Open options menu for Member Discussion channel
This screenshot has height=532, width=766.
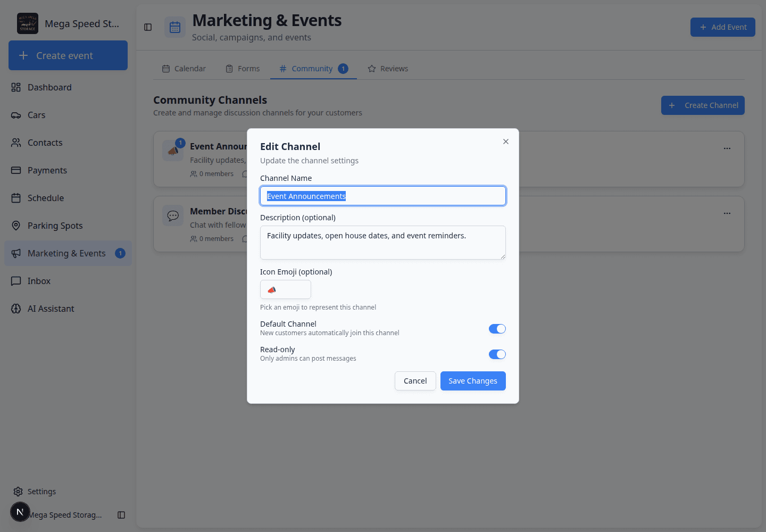point(727,213)
